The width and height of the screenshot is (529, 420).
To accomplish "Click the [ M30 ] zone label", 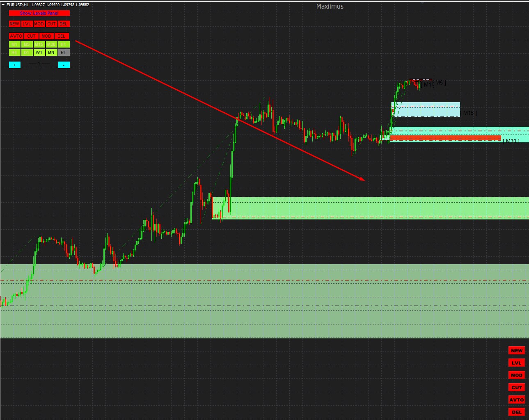I will [511, 141].
